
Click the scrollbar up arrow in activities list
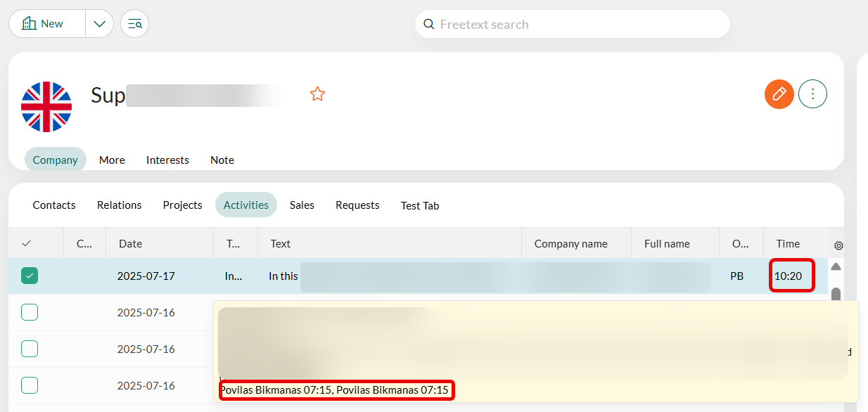coord(836,267)
